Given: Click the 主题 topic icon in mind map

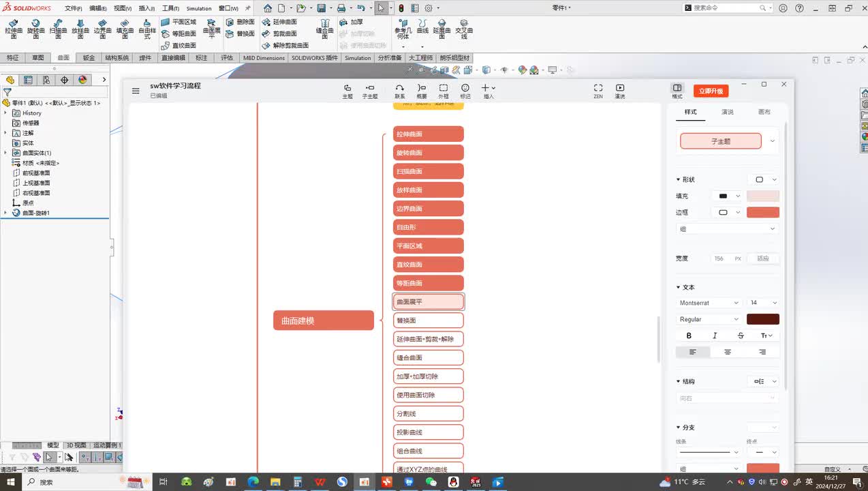Looking at the screenshot, I should click(x=347, y=91).
